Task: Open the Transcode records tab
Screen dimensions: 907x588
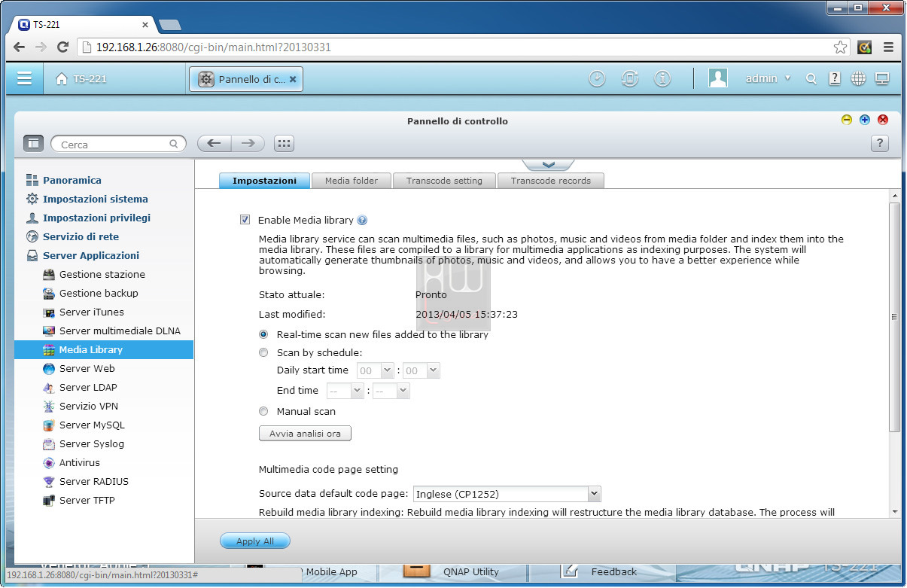Action: (551, 181)
